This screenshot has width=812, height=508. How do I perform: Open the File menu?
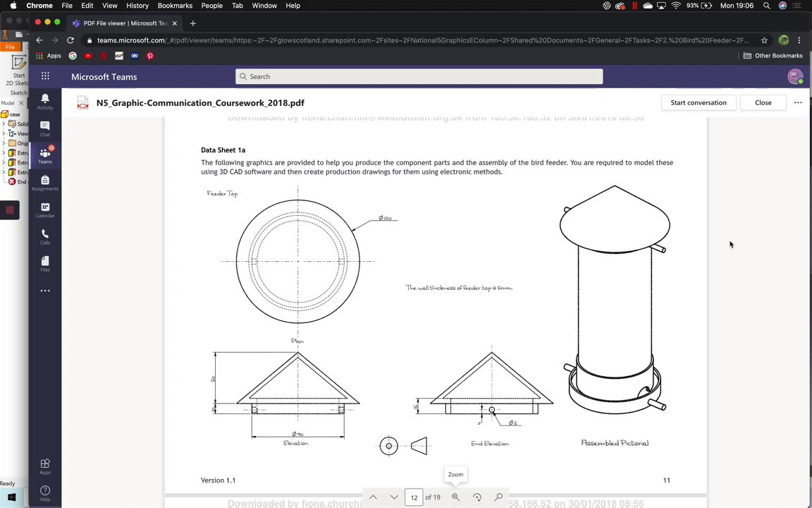coord(67,6)
